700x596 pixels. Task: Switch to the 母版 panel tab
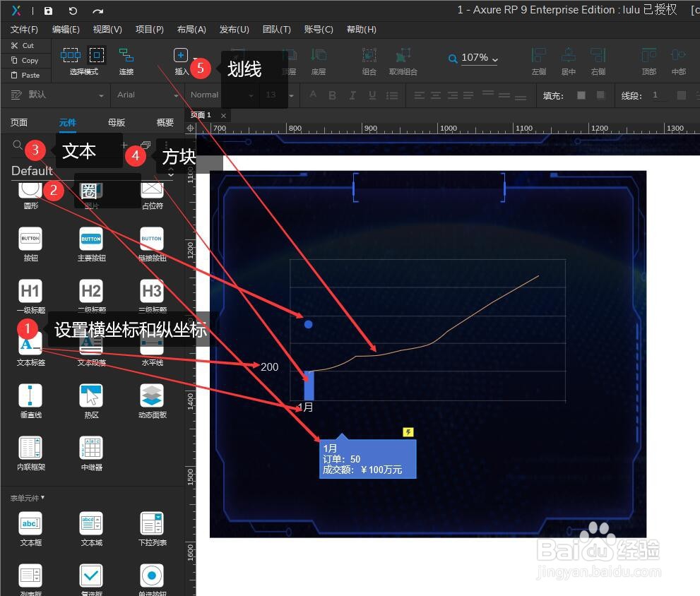click(x=117, y=122)
